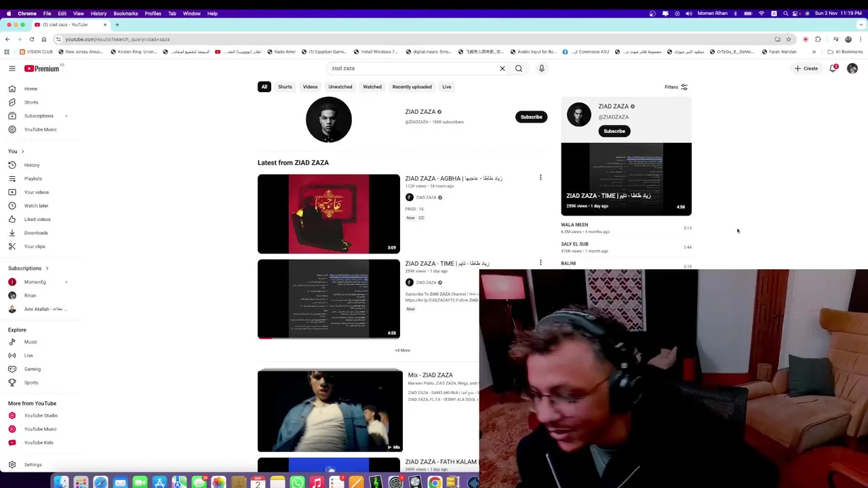This screenshot has width=868, height=488.
Task: Open Settings in the sidebar
Action: [33, 464]
